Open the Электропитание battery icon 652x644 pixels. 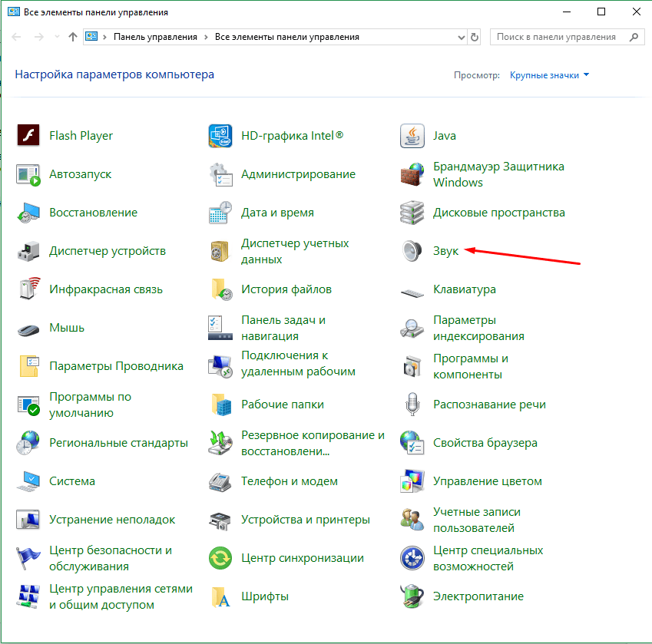[x=412, y=596]
